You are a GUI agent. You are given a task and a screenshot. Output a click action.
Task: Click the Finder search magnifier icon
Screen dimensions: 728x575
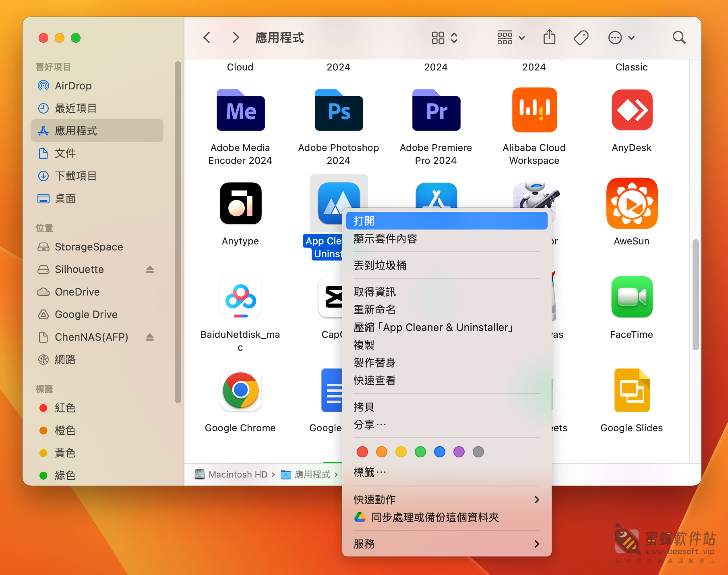[679, 38]
